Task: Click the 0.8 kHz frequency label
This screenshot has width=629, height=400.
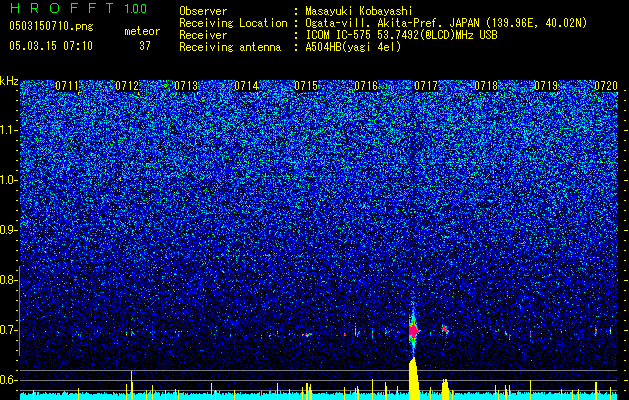Action: 7,280
